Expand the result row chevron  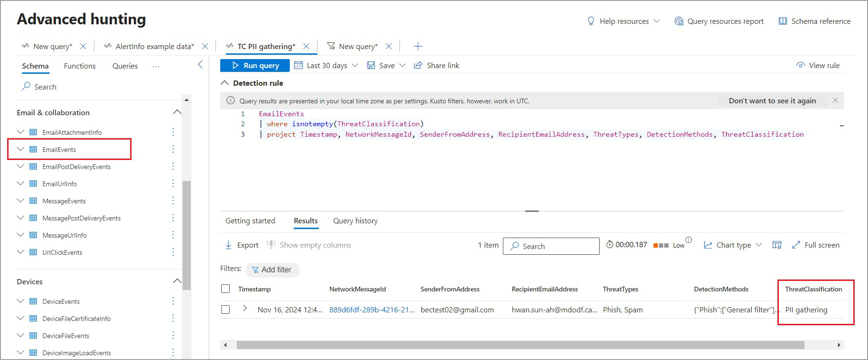pos(245,309)
